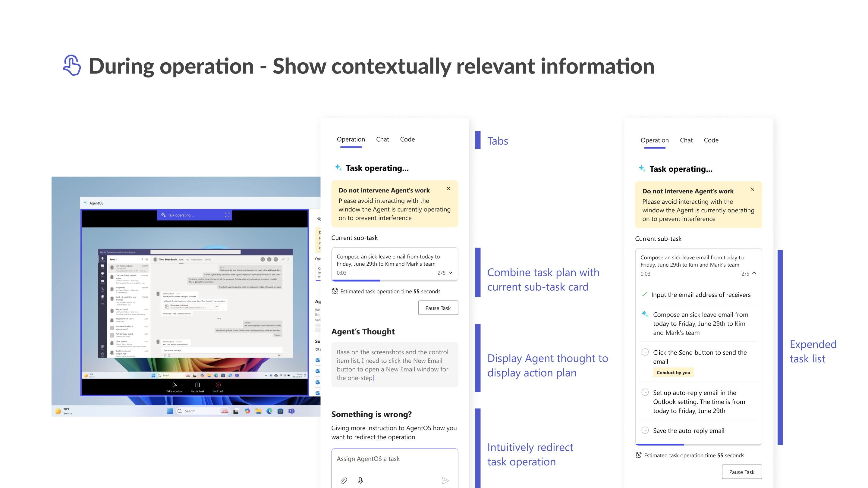Expand the Task operating view to fullscreen

[x=227, y=215]
